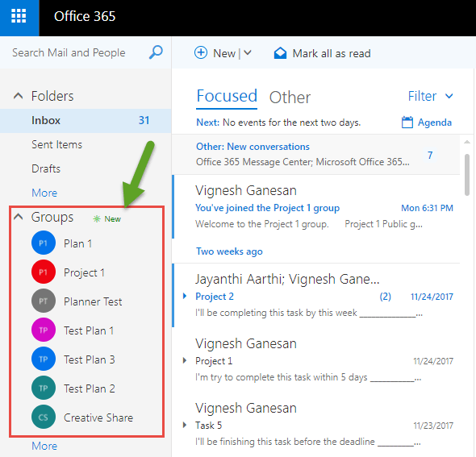The width and height of the screenshot is (476, 457).
Task: Switch to the Focused inbox tab
Action: pyautogui.click(x=227, y=97)
